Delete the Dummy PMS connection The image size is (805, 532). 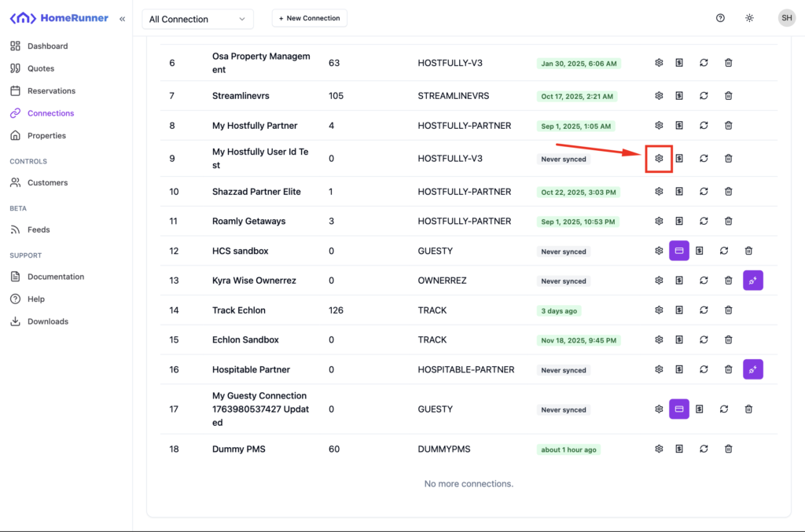point(728,449)
